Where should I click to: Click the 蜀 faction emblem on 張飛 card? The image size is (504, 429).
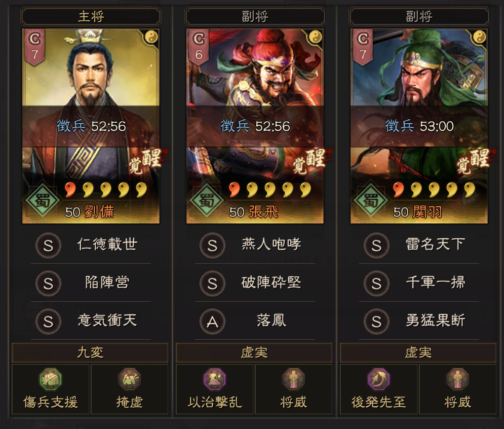(206, 200)
